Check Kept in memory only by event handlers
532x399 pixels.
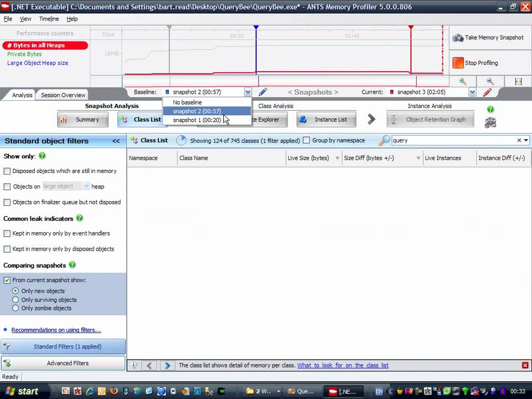[7, 233]
